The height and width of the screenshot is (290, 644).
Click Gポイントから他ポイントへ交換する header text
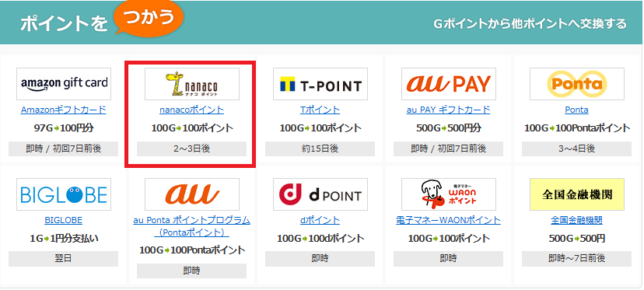530,23
